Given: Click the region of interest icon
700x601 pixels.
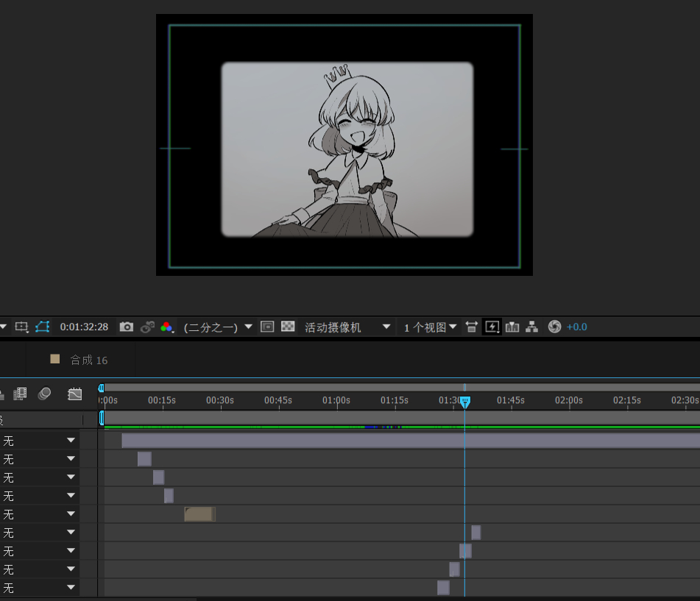Looking at the screenshot, I should (x=267, y=327).
